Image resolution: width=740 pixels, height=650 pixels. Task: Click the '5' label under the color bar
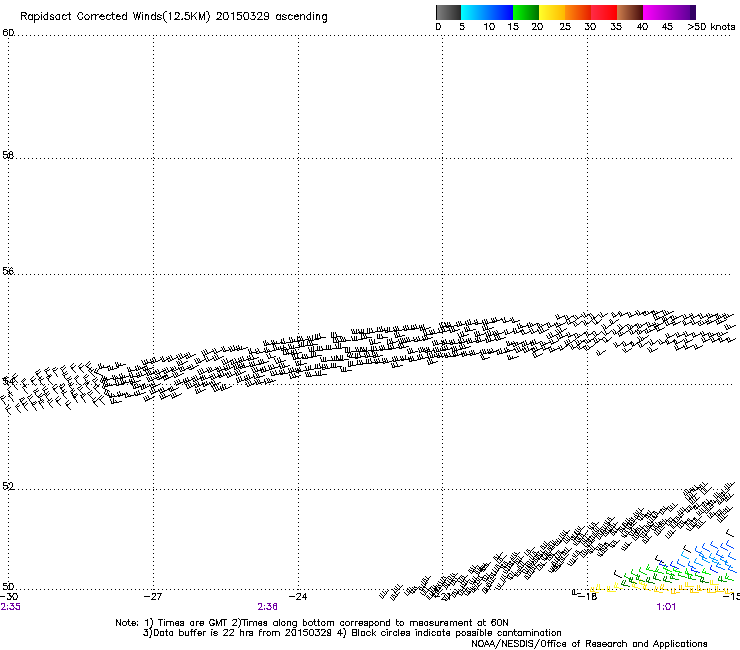[x=462, y=27]
